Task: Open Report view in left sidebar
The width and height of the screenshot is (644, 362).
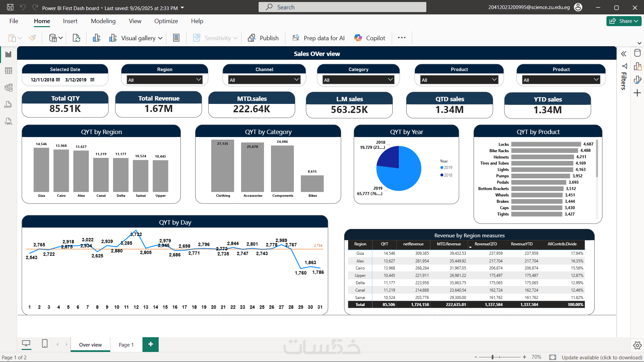Action: pyautogui.click(x=8, y=54)
